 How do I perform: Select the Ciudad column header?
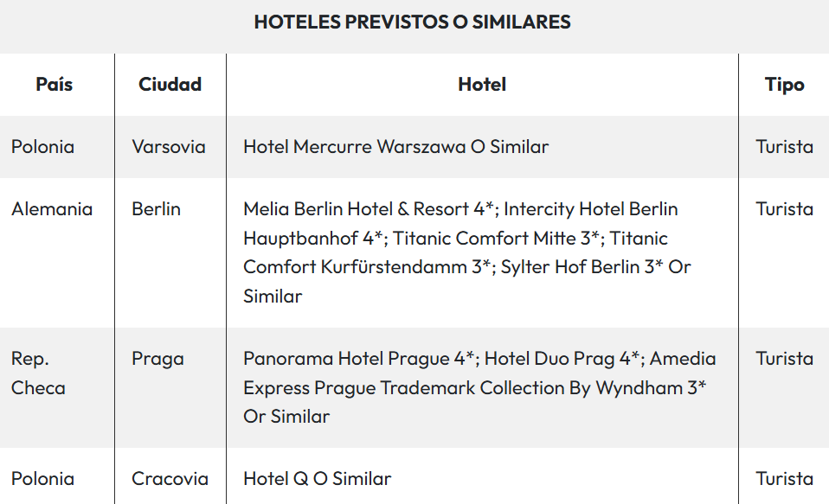point(170,85)
